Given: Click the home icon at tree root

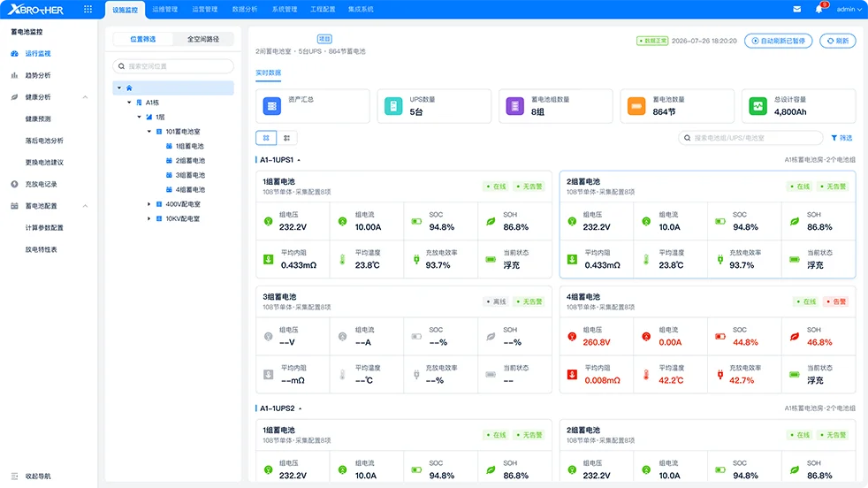Looking at the screenshot, I should (129, 88).
